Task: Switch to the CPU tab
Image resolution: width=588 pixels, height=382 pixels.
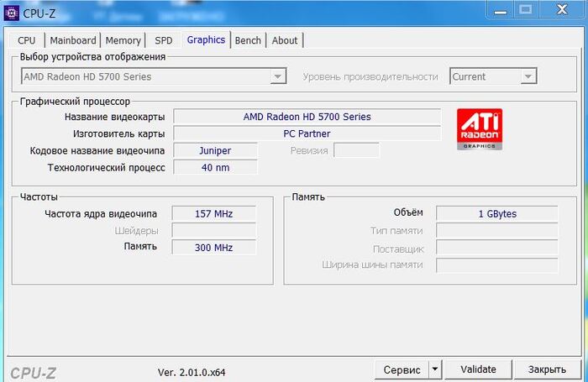Action: [27, 40]
